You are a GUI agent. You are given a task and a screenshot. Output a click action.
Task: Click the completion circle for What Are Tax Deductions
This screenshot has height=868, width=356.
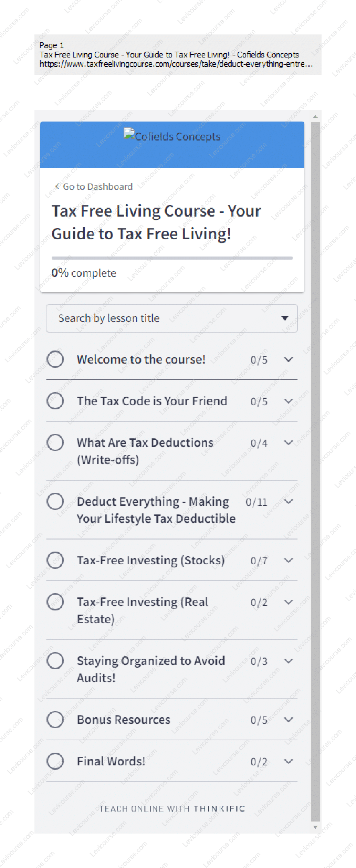pos(55,442)
